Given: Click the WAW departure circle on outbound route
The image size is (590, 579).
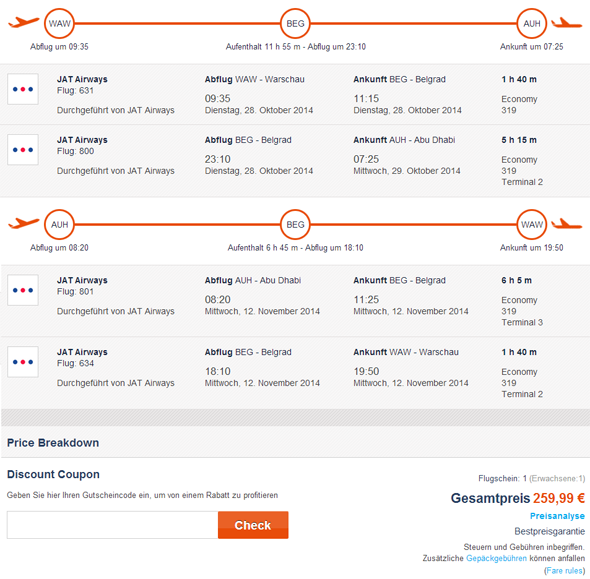Looking at the screenshot, I should pos(59,24).
